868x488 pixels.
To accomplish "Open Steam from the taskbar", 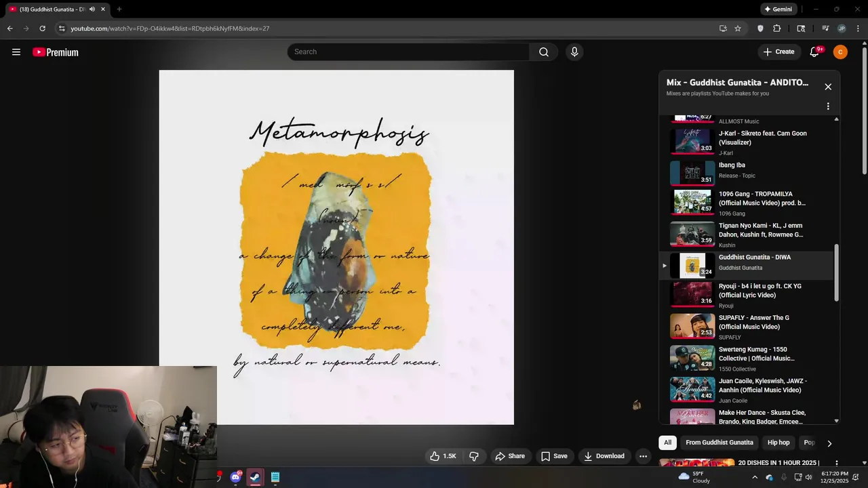I will 255,477.
